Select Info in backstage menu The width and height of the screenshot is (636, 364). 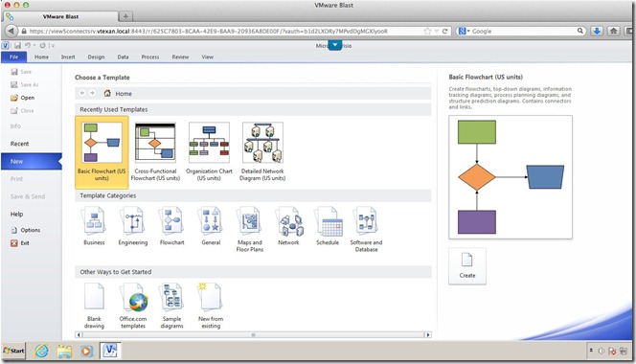[15, 126]
